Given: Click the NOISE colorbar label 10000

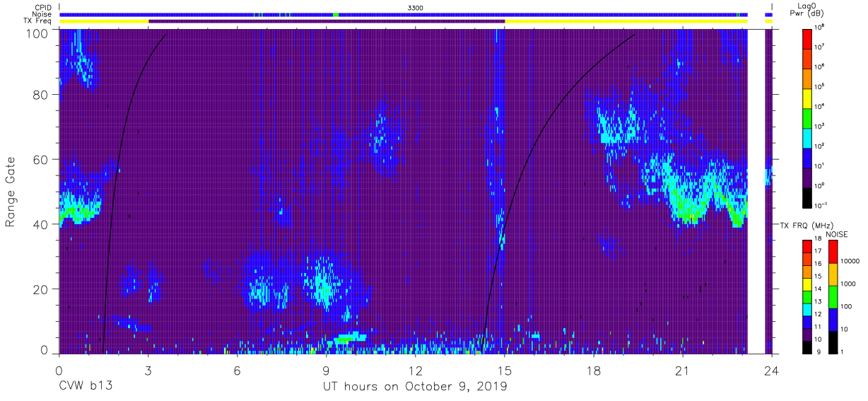Looking at the screenshot, I should 850,261.
